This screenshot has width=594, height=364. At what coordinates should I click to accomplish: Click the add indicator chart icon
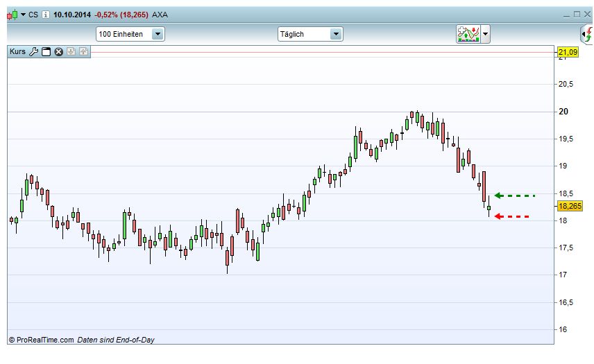[468, 34]
